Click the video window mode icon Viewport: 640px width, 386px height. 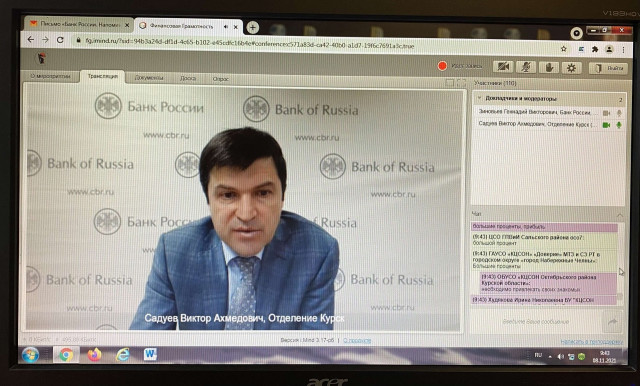click(450, 82)
